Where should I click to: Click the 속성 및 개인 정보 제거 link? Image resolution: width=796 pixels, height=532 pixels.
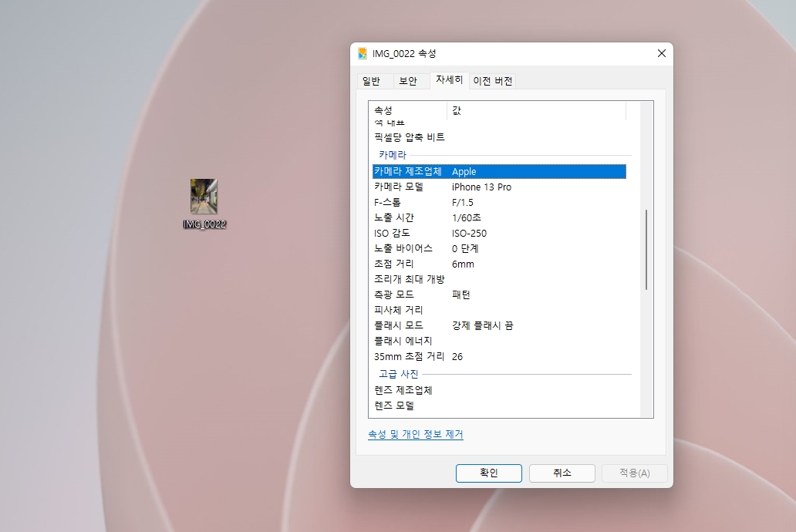point(416,434)
